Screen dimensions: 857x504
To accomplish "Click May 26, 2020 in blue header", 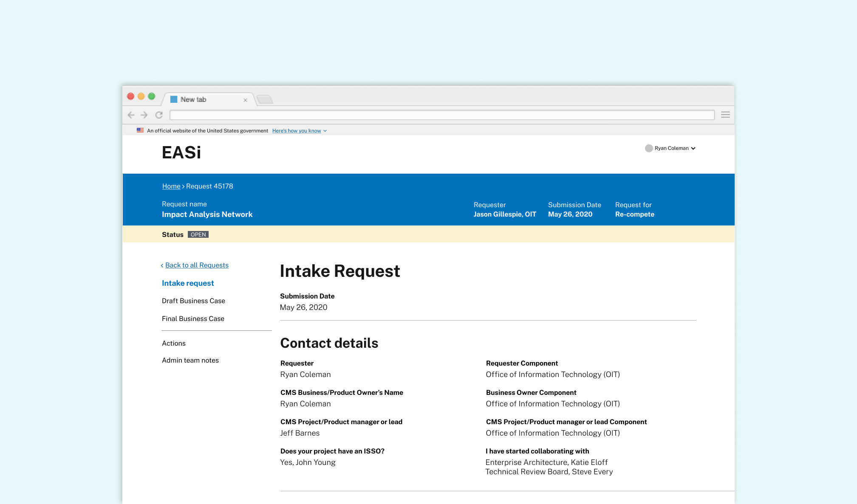I will (x=570, y=214).
